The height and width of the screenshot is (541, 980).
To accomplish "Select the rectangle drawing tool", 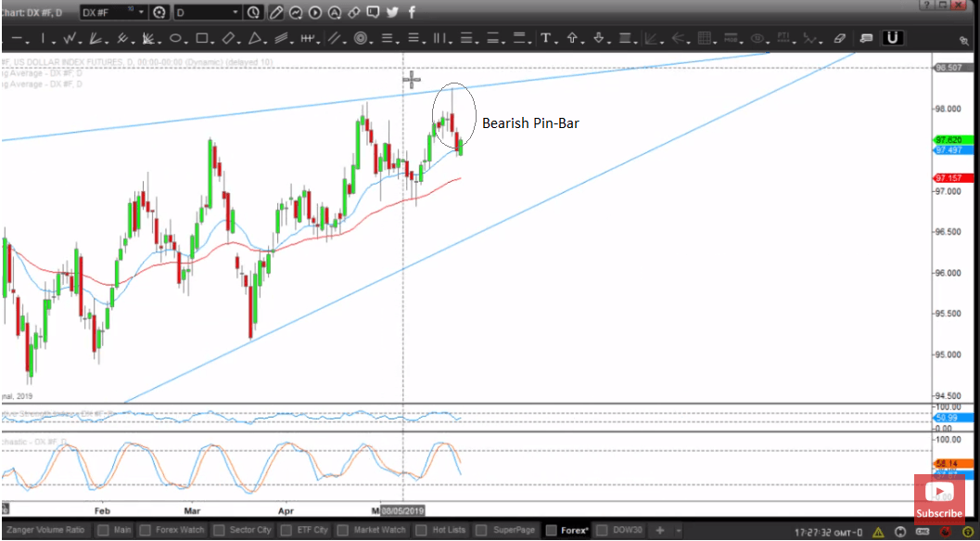I will tap(202, 39).
